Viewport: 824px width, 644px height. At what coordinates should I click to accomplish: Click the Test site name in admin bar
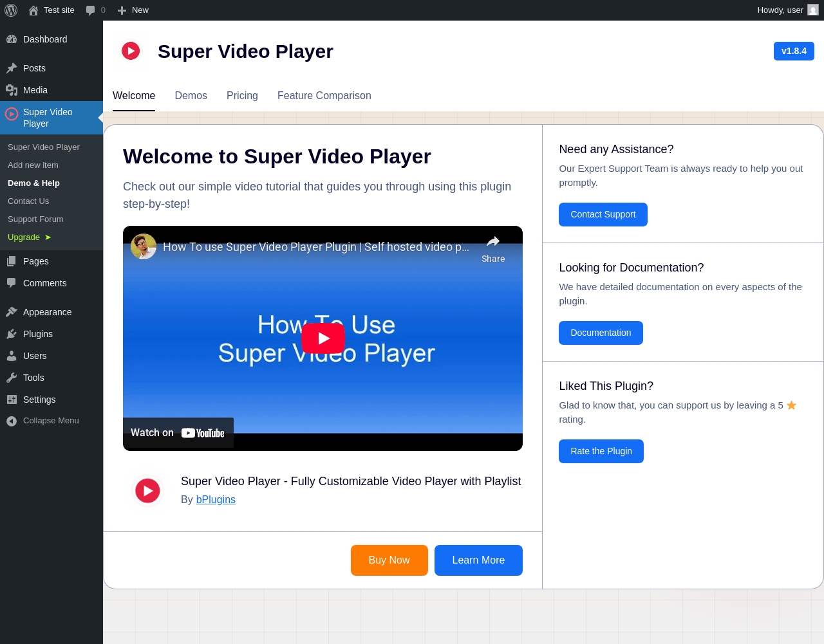click(59, 10)
